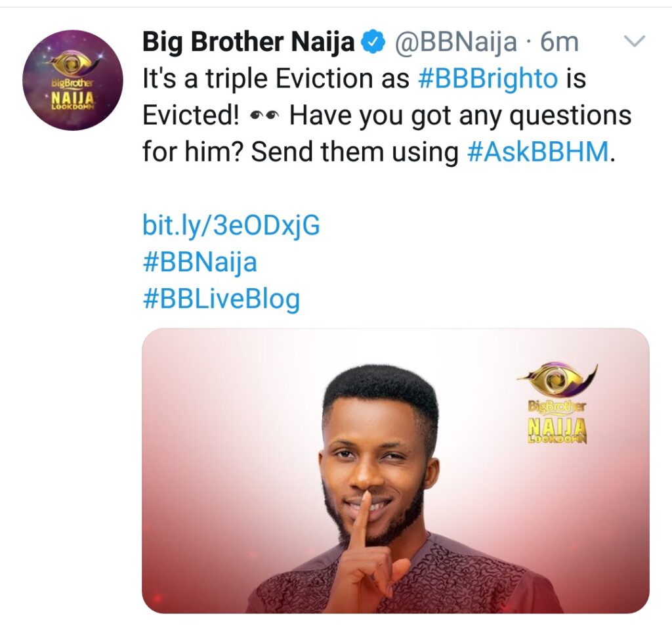Open the 6m tweet timestamp
Screen dimensions: 672x633
(x=559, y=42)
